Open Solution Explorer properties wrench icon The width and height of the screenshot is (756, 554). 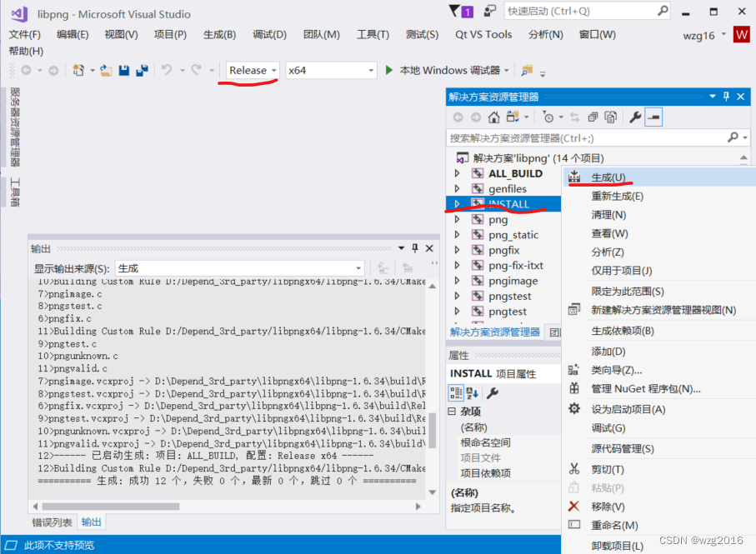pyautogui.click(x=634, y=118)
